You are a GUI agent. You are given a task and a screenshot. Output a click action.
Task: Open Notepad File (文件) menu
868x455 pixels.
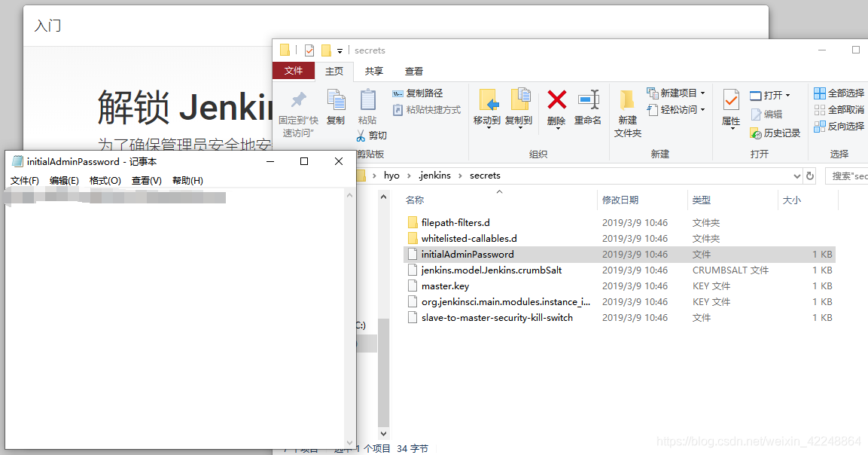pyautogui.click(x=24, y=181)
